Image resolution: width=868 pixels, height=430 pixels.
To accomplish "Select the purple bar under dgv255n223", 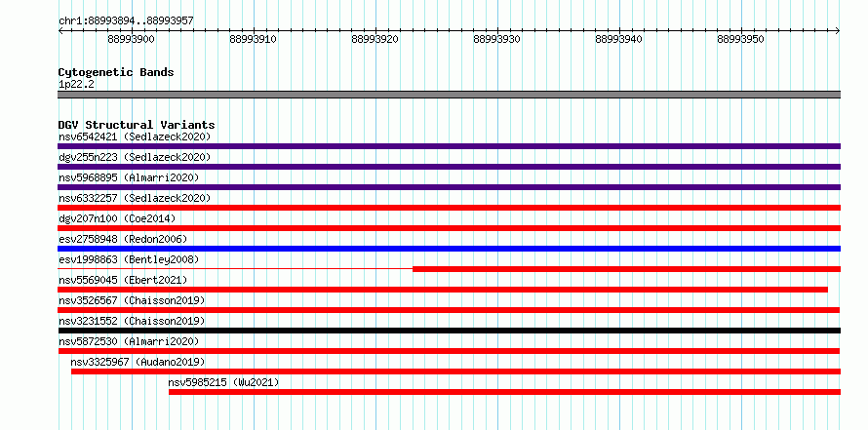I will tap(449, 167).
